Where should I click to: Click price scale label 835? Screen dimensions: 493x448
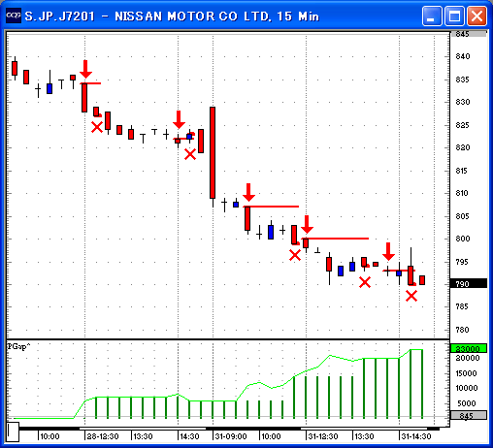pyautogui.click(x=463, y=80)
